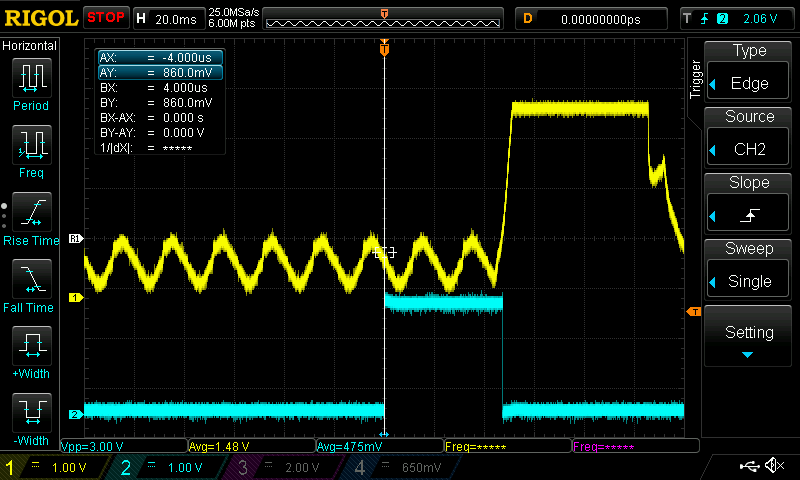Click the trigger source channel 2 badge
The width and height of the screenshot is (800, 480).
pyautogui.click(x=722, y=19)
